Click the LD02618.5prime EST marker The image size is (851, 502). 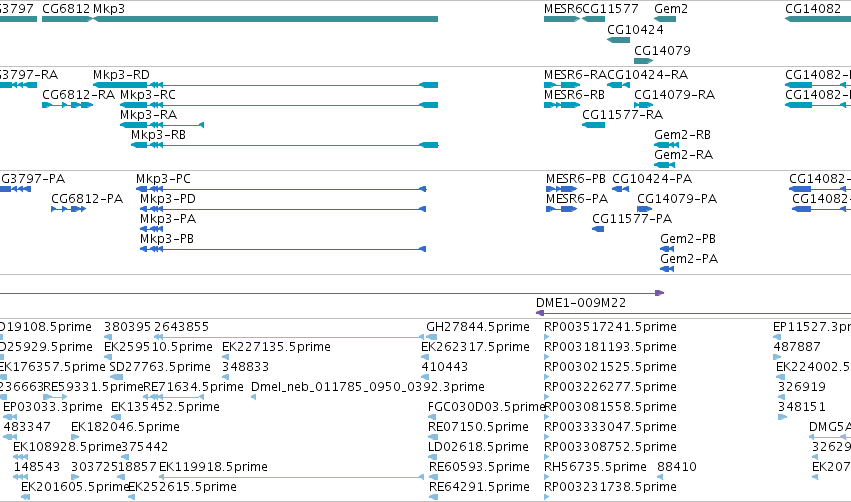(x=433, y=457)
